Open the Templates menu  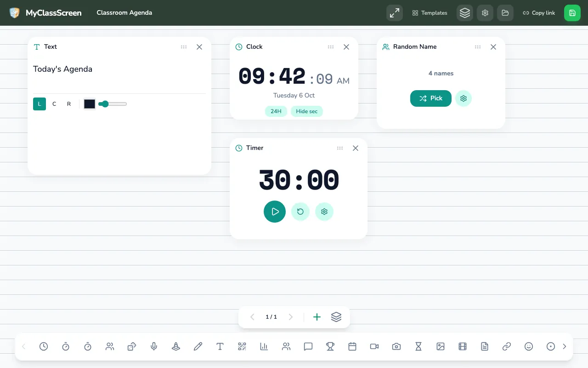coord(430,13)
